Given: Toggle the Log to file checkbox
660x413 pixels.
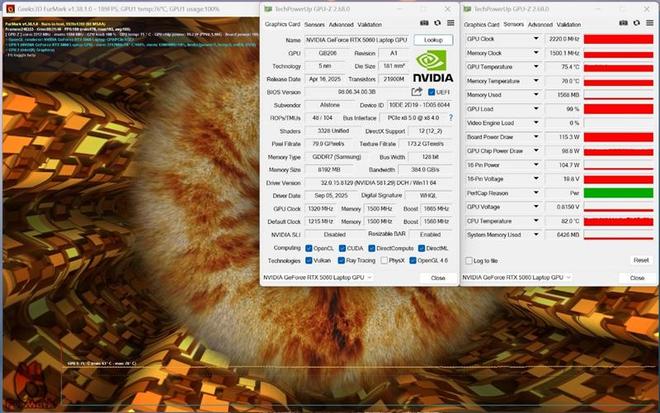Looking at the screenshot, I should coord(470,260).
